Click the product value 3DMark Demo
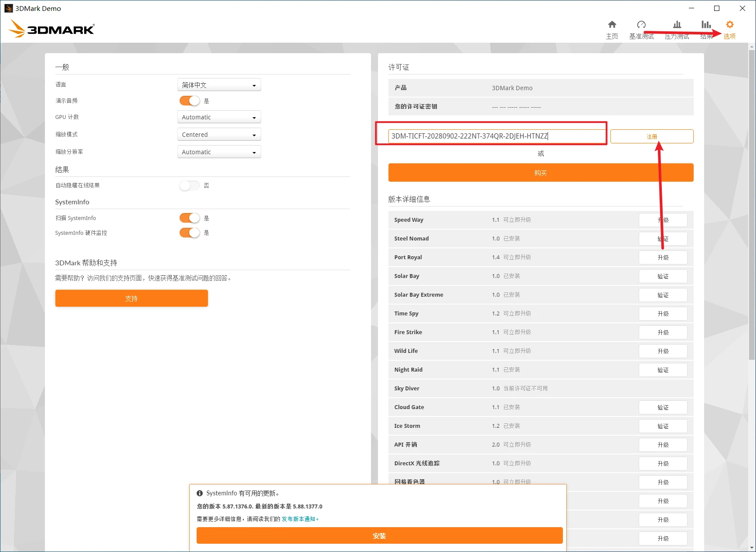 click(512, 88)
